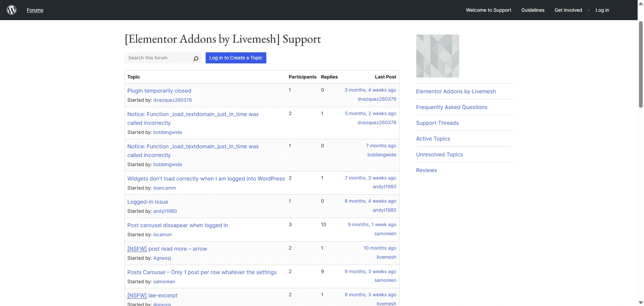Screen dimensions: 644x306
Task: Open starter dvazquez260376's profile under Plugin temporarily closed
Action: click(172, 100)
